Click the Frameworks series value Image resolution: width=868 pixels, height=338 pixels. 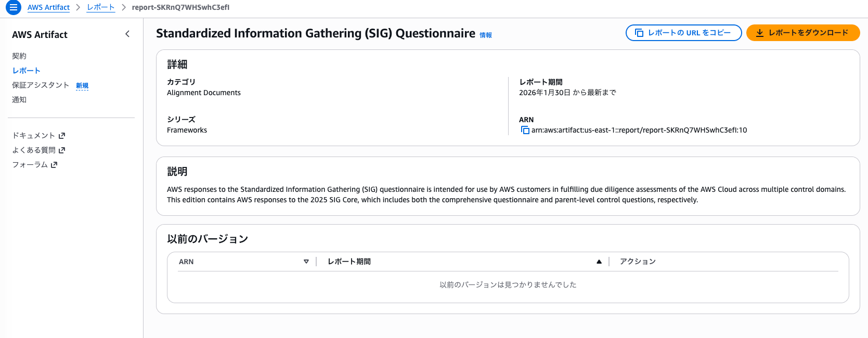tap(187, 130)
